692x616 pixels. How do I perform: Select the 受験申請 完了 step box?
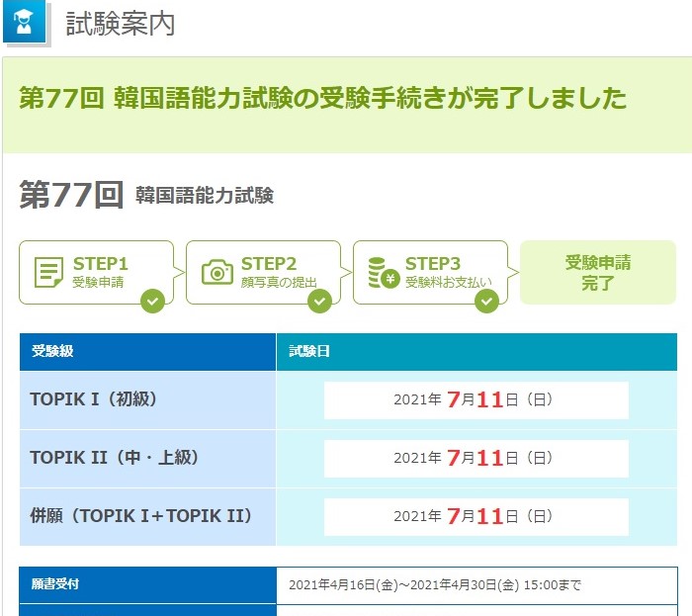tap(598, 272)
